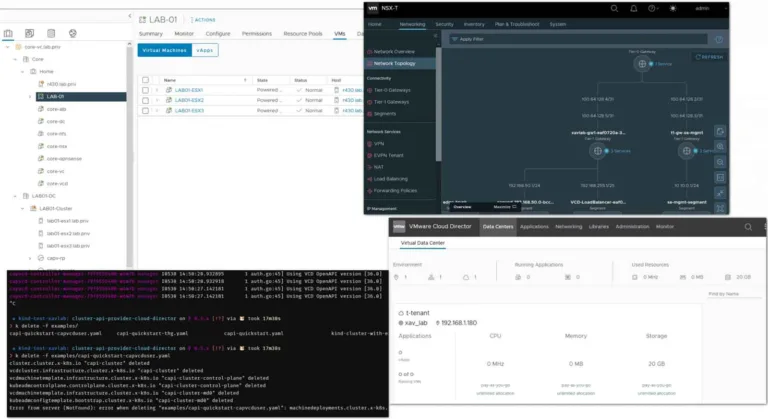Click the Tier-0 Gateway topology node
The image size is (768, 419).
click(x=642, y=64)
